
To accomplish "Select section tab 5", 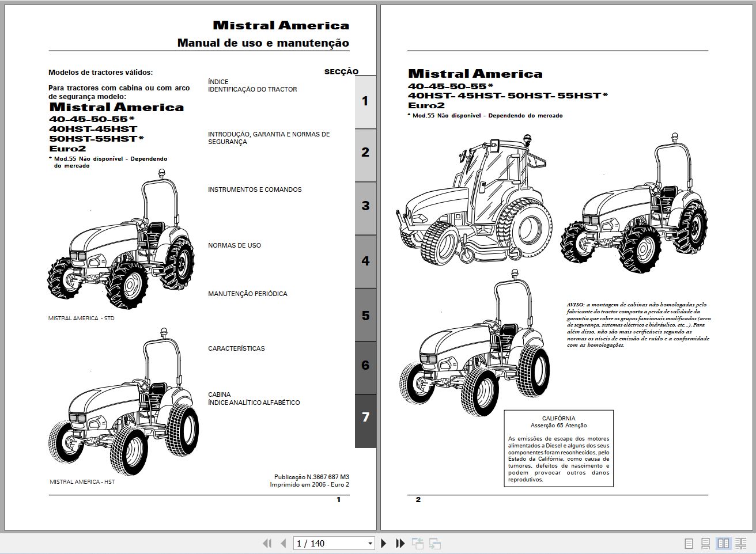I will coord(365,316).
